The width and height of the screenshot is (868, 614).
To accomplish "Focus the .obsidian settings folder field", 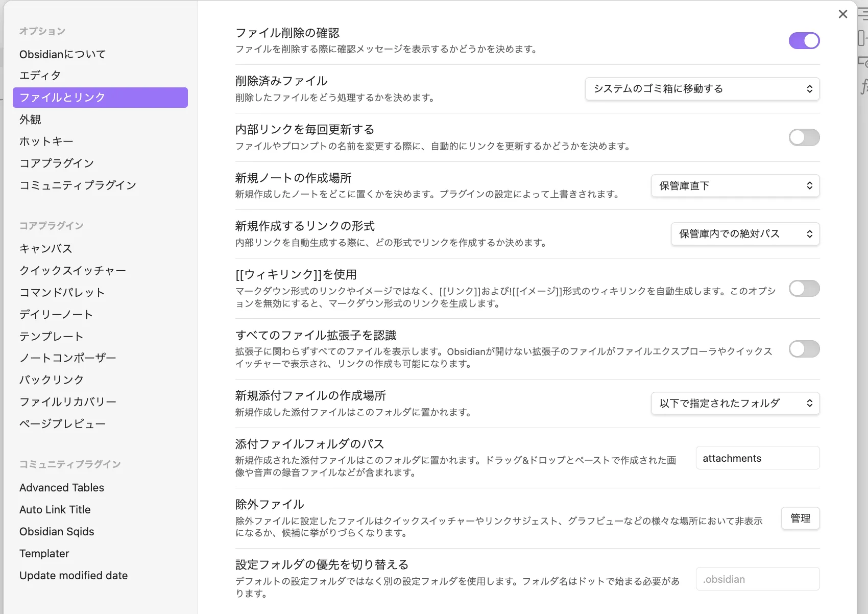I will click(x=757, y=579).
